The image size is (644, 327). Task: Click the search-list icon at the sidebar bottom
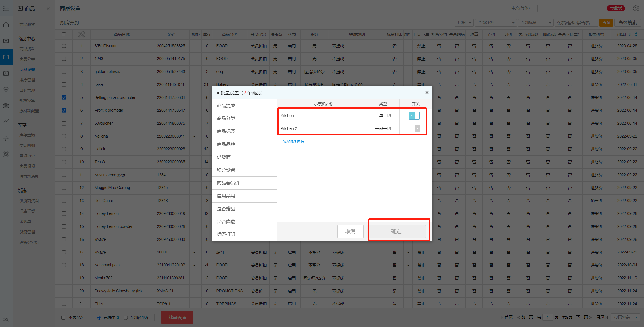(6, 319)
